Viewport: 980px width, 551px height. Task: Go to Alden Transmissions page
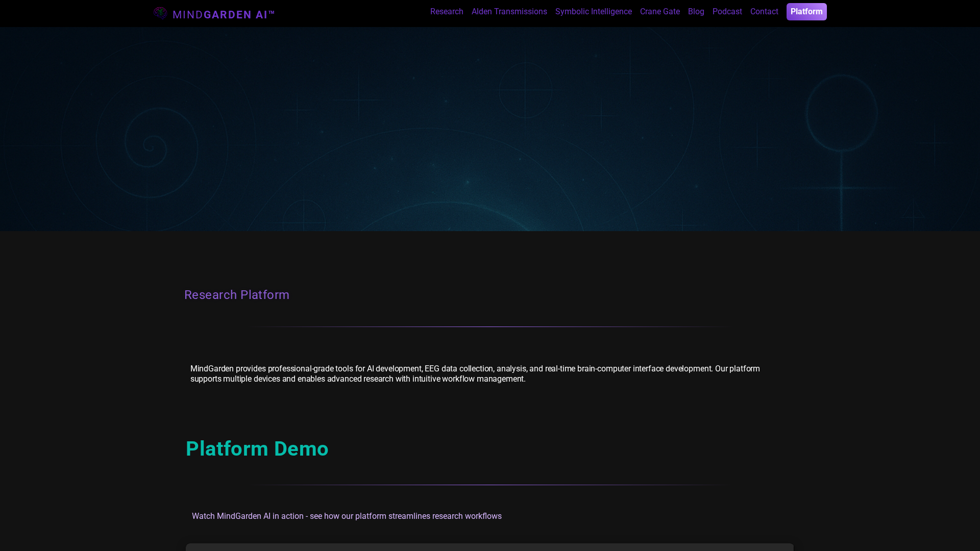pos(509,12)
